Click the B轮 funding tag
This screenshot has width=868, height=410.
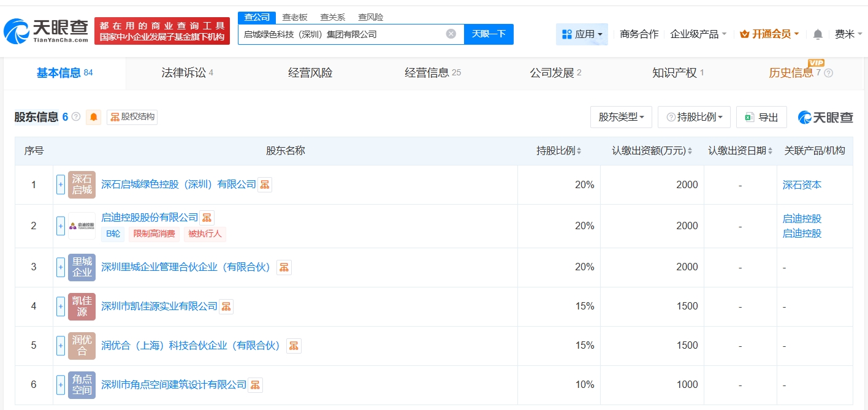113,233
